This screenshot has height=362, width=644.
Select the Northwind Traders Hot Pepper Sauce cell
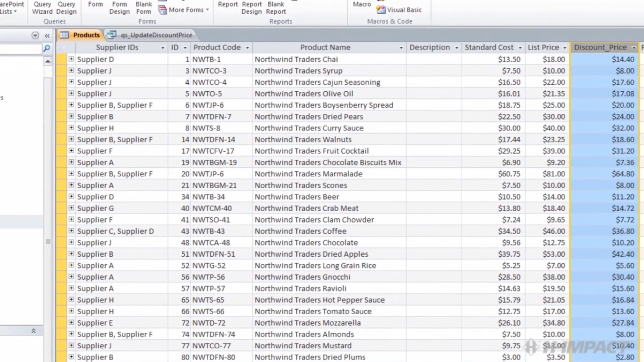pyautogui.click(x=329, y=300)
